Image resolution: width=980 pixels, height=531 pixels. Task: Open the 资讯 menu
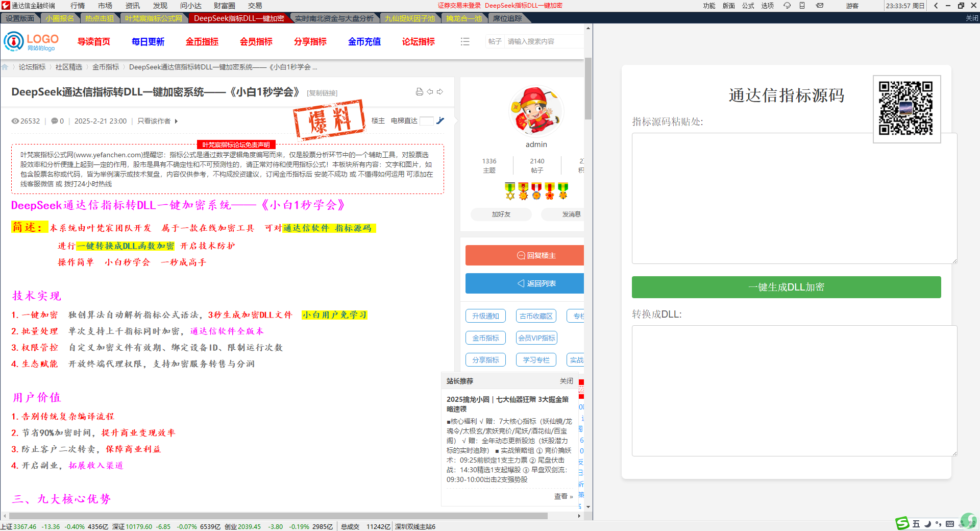pyautogui.click(x=133, y=6)
